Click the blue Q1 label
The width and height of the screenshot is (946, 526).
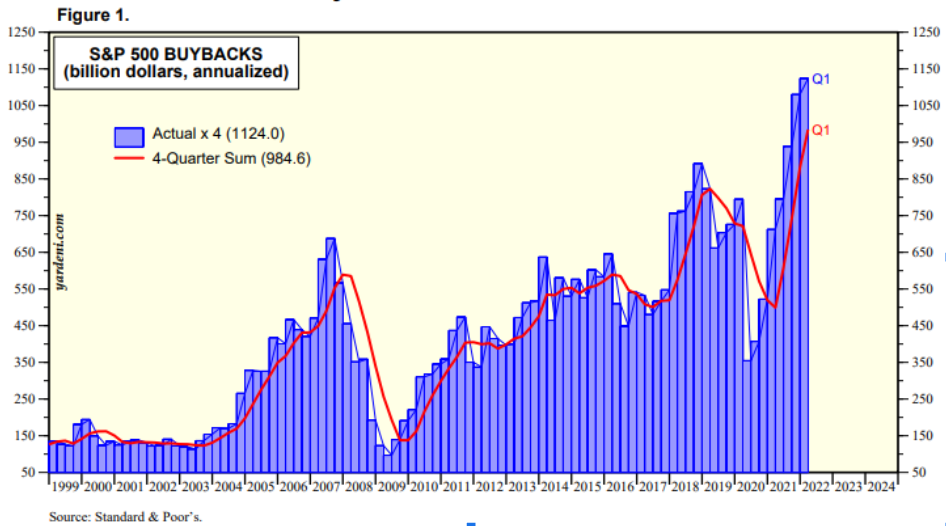pyautogui.click(x=820, y=79)
